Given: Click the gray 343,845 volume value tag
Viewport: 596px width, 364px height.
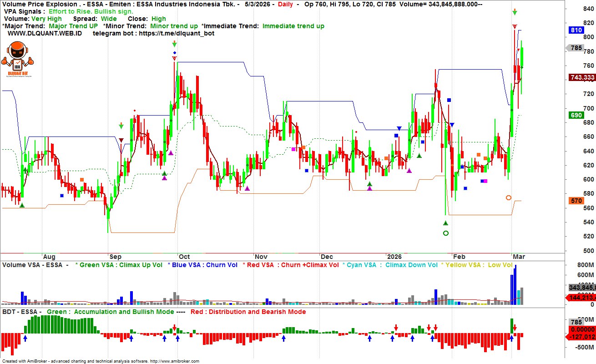Looking at the screenshot, I should point(582,287).
